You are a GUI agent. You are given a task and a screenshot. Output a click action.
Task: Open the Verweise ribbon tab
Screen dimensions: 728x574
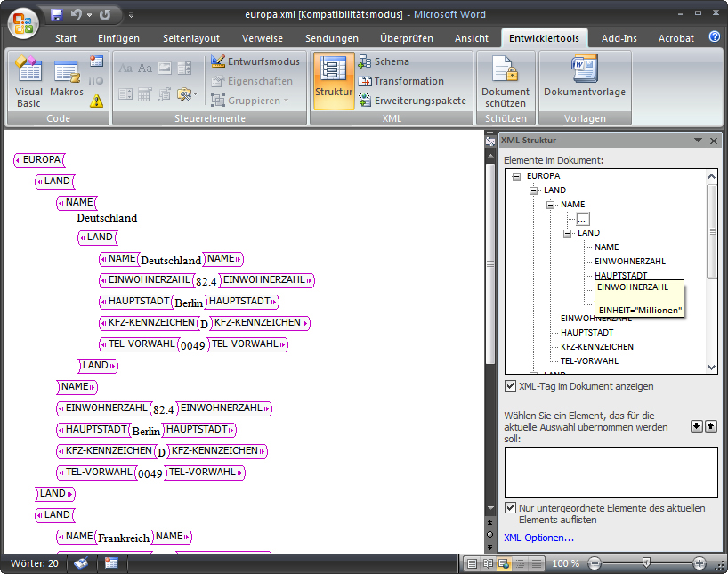tap(263, 38)
